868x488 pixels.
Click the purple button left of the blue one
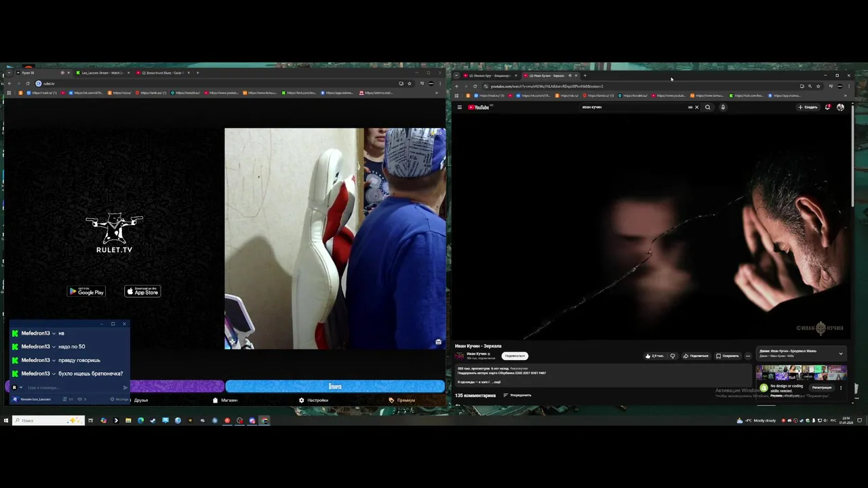tap(176, 386)
